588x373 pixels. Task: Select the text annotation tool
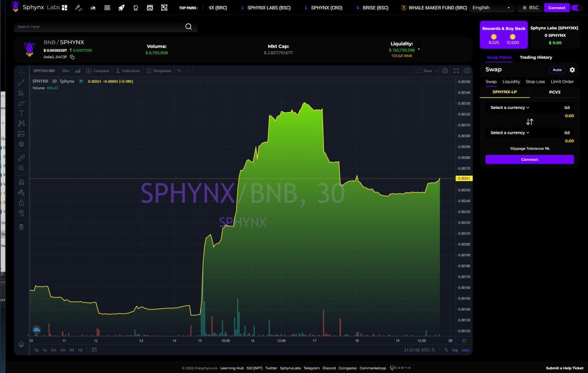[21, 113]
